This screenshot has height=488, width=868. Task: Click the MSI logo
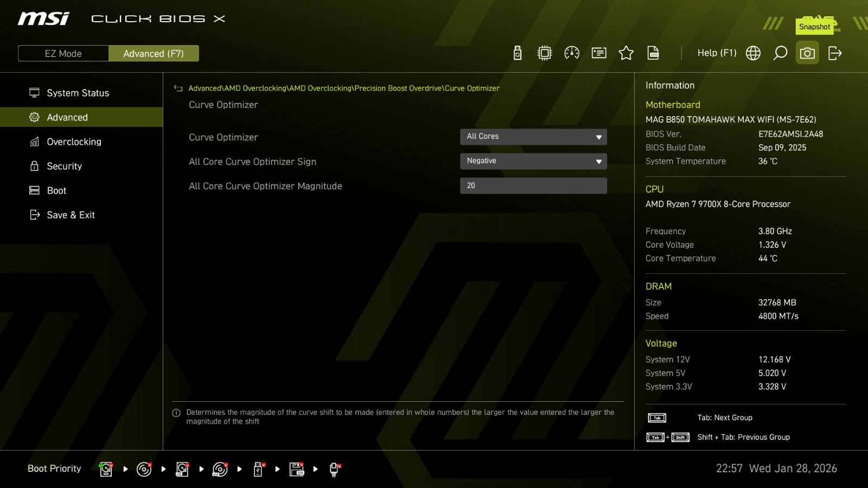(43, 19)
